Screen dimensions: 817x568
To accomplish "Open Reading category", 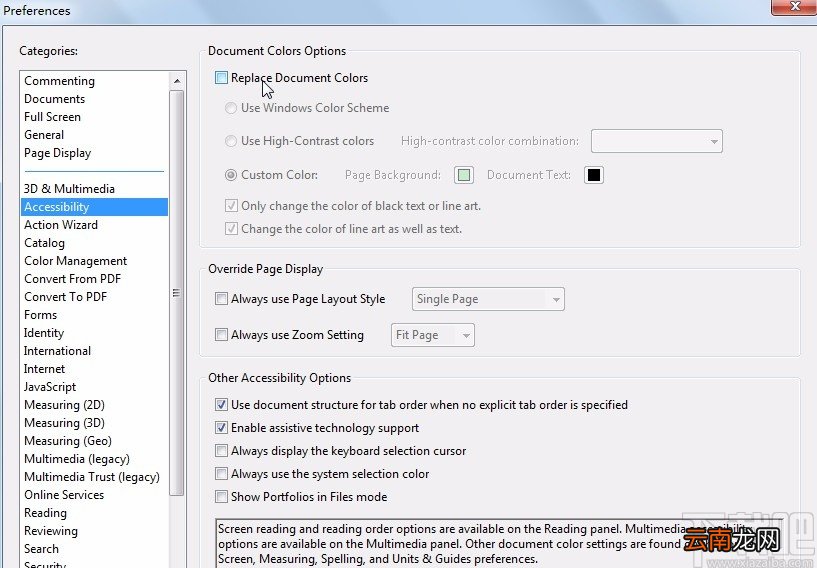I will pos(45,513).
